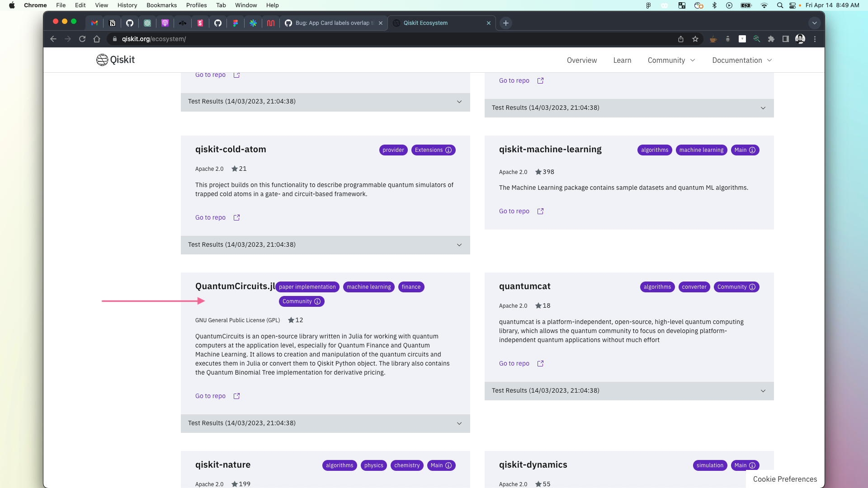Open new tab with plus icon
This screenshot has height=488, width=868.
[x=506, y=23]
